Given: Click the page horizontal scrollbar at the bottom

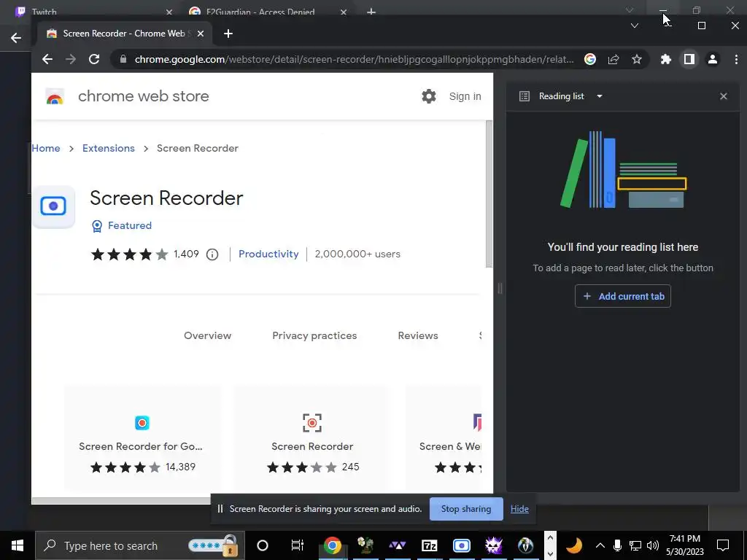Looking at the screenshot, I should [x=121, y=500].
